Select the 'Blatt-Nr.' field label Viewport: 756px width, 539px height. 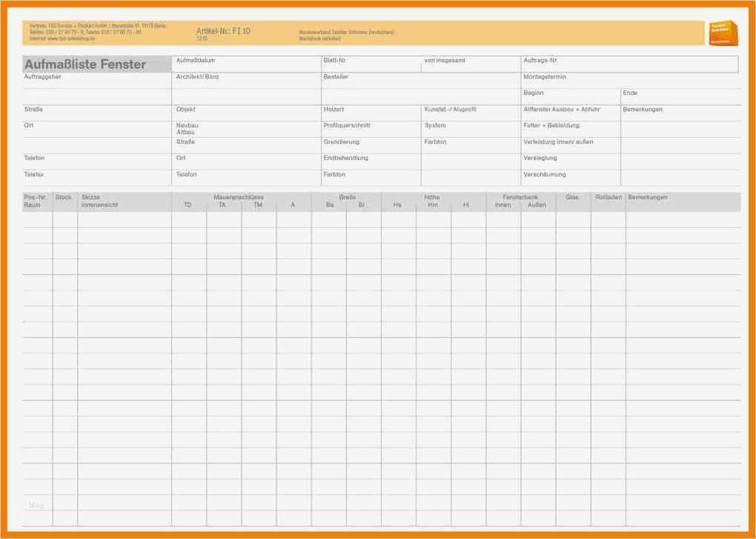(x=334, y=60)
